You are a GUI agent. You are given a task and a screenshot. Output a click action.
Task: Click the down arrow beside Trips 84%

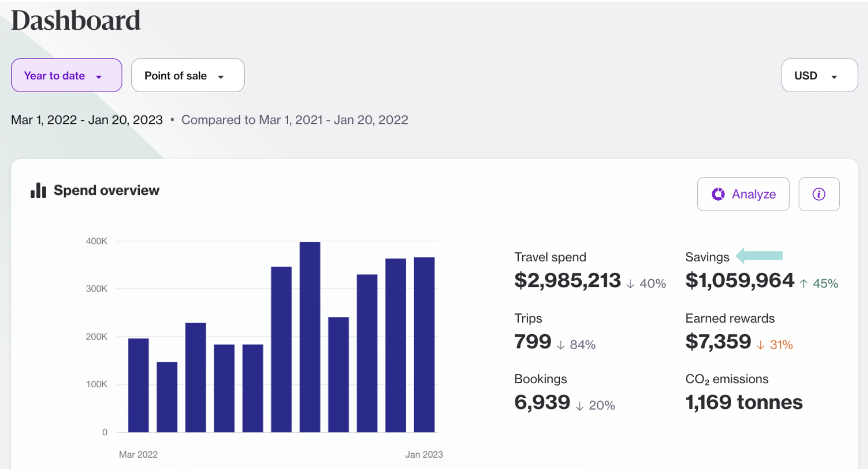click(x=560, y=345)
